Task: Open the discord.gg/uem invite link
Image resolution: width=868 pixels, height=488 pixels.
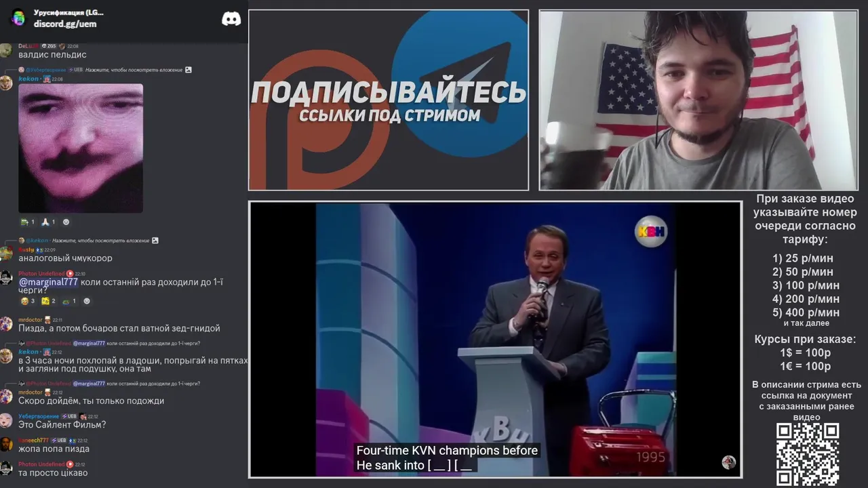Action: (65, 24)
